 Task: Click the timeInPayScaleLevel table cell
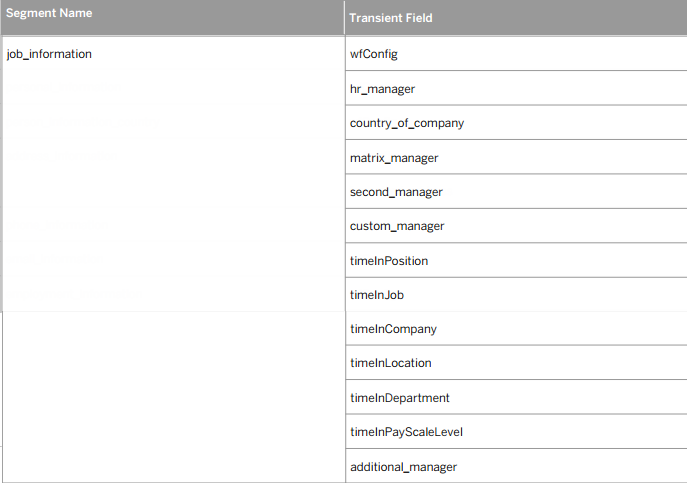point(516,432)
